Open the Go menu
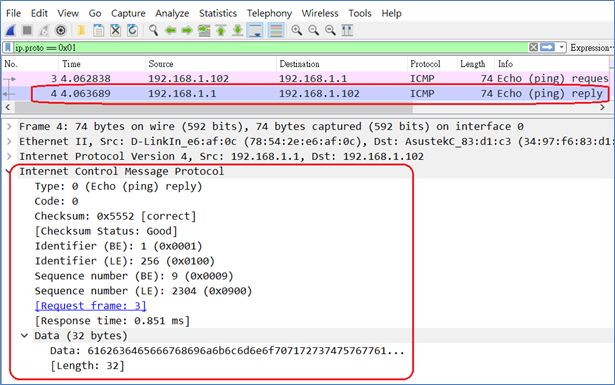 [95, 13]
